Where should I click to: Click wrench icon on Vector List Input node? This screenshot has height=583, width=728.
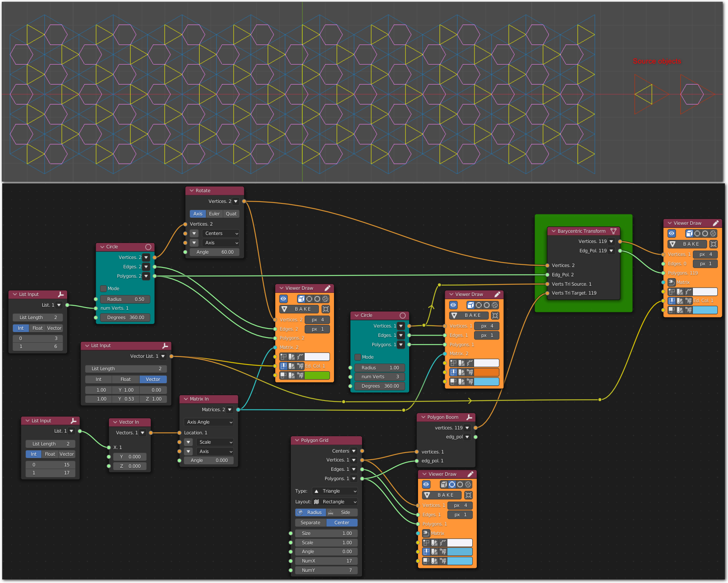(165, 345)
